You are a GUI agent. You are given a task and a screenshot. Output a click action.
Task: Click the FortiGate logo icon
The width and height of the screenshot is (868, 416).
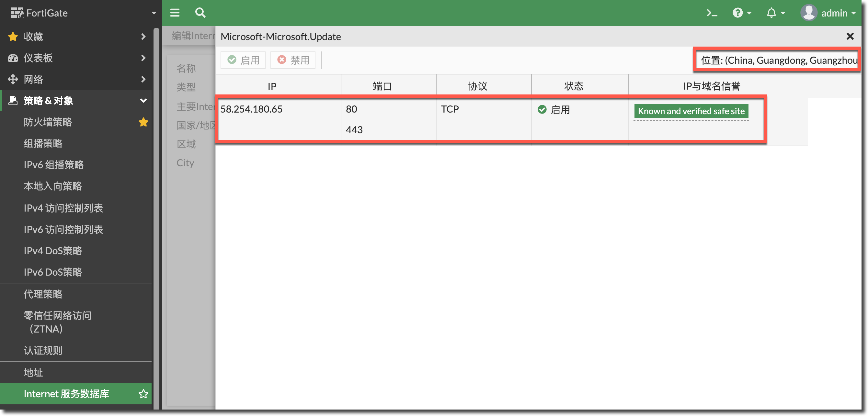click(17, 13)
